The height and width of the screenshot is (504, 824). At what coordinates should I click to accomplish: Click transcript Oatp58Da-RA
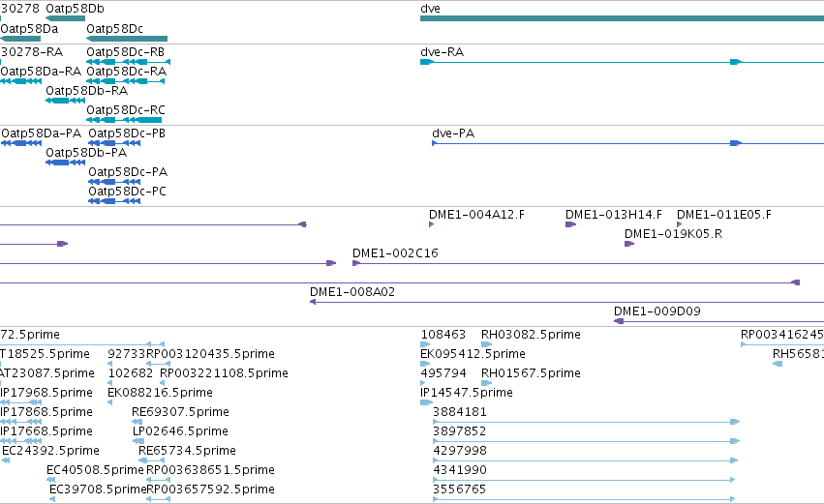(x=41, y=72)
